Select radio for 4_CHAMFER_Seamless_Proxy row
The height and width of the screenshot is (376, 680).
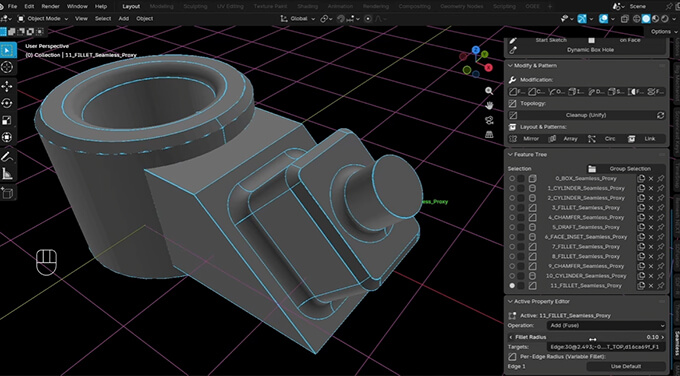(512, 218)
